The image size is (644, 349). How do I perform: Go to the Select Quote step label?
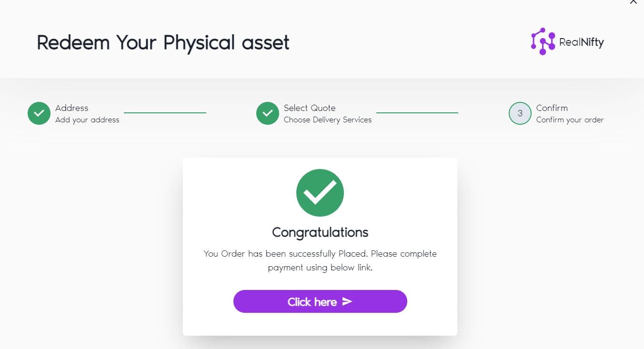310,108
